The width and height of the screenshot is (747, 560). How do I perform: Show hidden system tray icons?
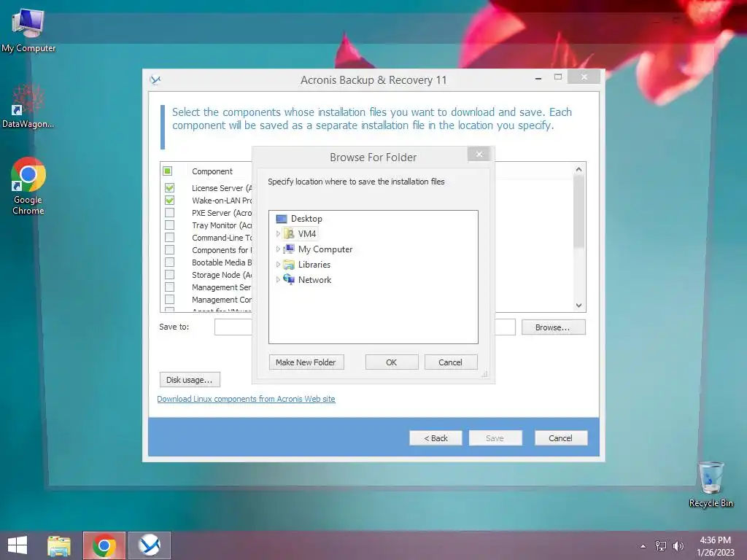pos(643,546)
